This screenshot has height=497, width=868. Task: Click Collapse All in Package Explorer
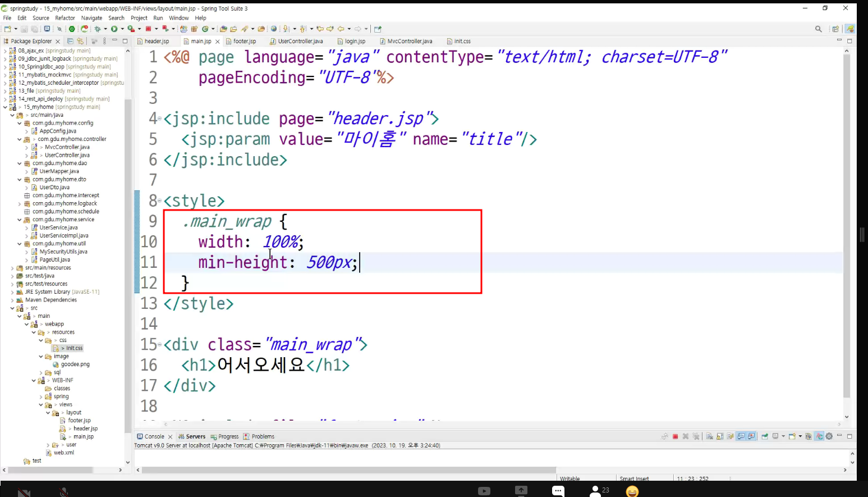point(70,41)
